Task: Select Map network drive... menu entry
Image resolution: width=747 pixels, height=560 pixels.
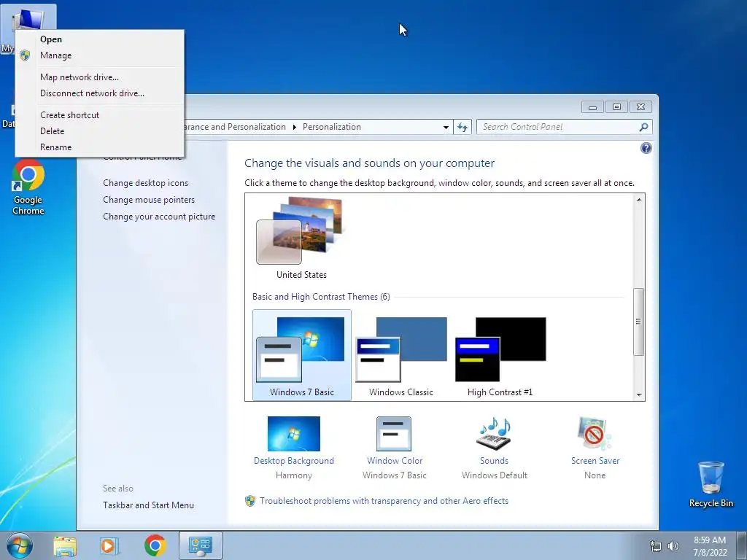Action: click(99, 77)
